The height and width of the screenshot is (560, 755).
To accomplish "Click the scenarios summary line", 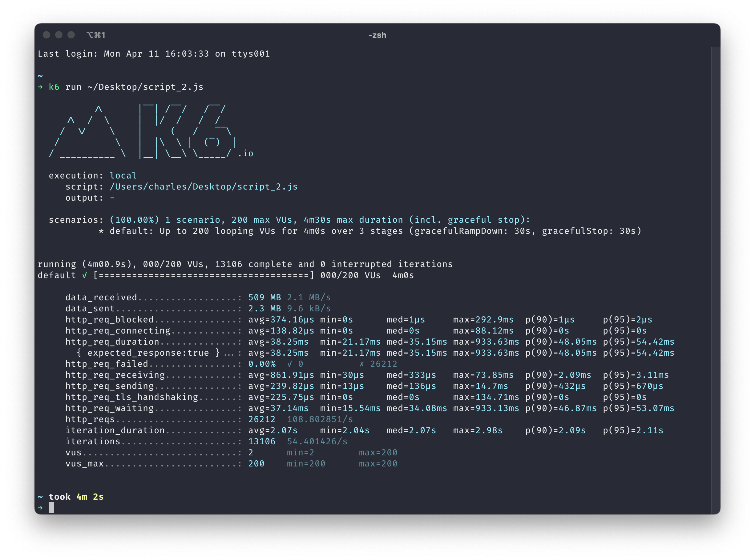I will (x=289, y=220).
